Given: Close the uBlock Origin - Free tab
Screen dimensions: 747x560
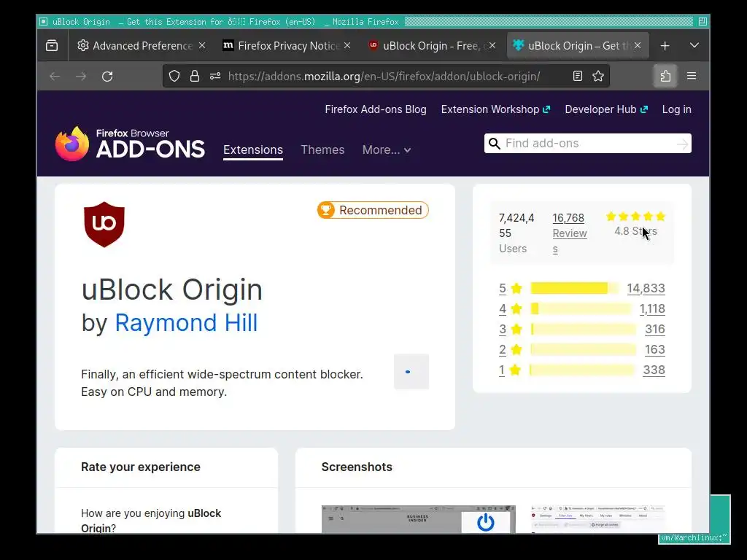Looking at the screenshot, I should click(492, 45).
